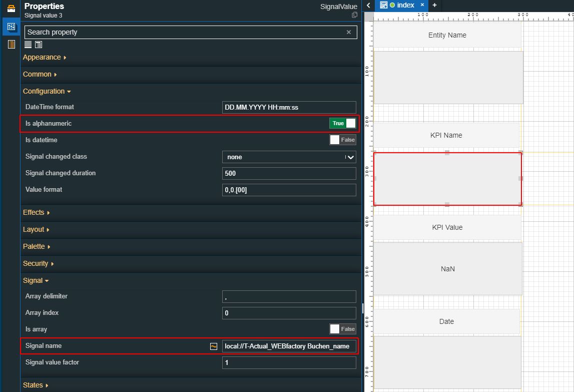
Task: Select the properties panel sidebar icon
Action: (12, 27)
